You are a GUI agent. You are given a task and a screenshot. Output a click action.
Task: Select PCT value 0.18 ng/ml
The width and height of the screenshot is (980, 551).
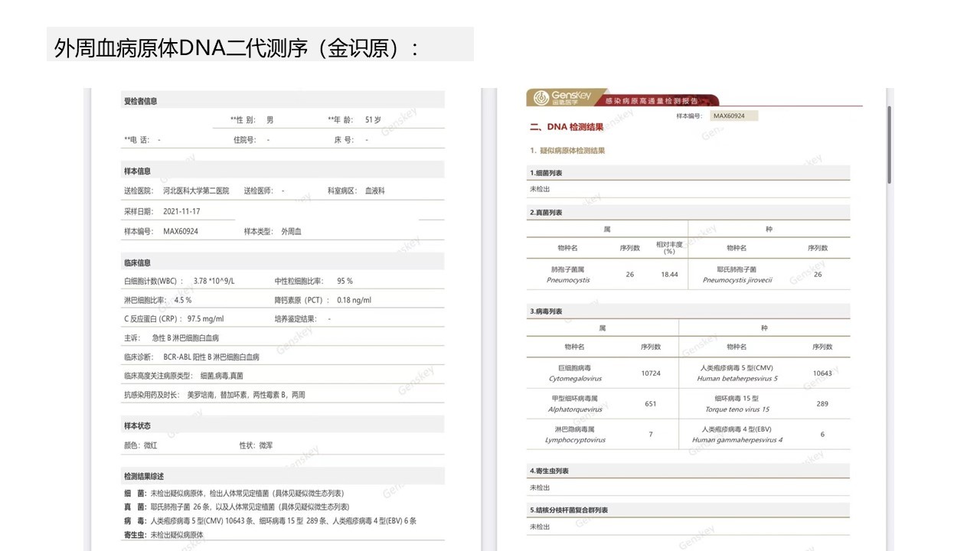(354, 300)
